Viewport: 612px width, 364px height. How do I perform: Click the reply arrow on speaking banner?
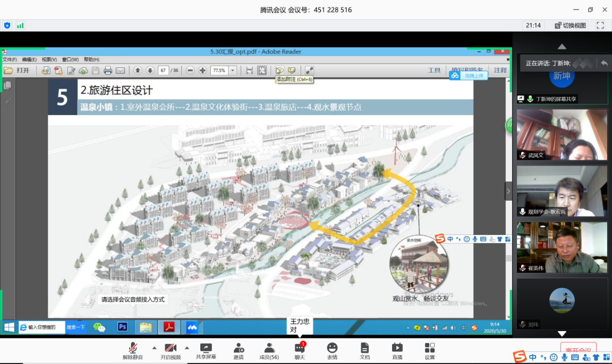pyautogui.click(x=604, y=63)
